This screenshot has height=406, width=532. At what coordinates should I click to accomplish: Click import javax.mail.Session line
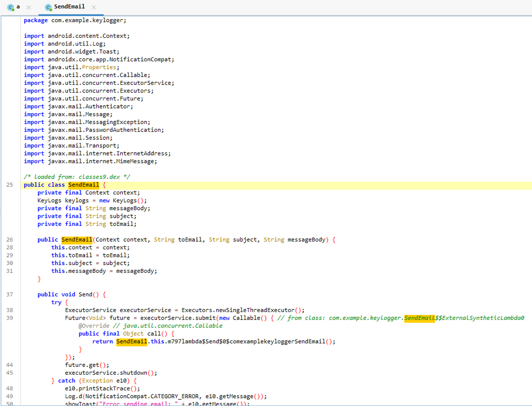(x=68, y=138)
